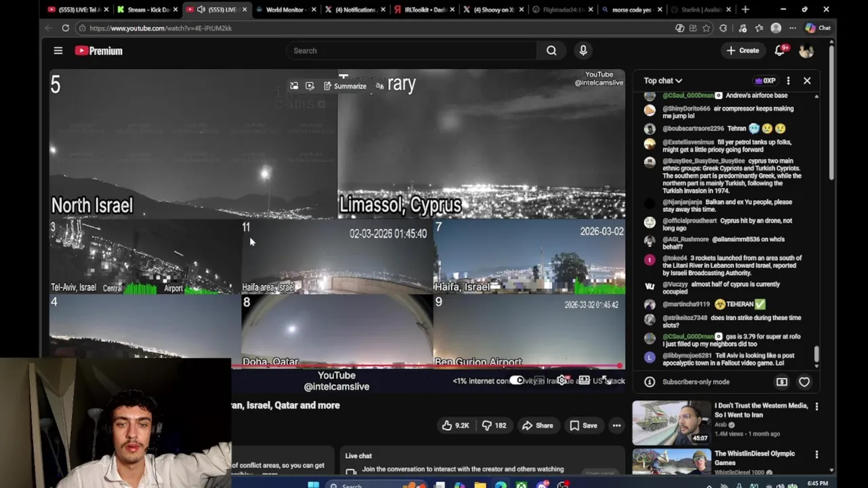The height and width of the screenshot is (488, 868).
Task: Open options for WhistlinDiesel Olympic Games video
Action: click(x=816, y=455)
